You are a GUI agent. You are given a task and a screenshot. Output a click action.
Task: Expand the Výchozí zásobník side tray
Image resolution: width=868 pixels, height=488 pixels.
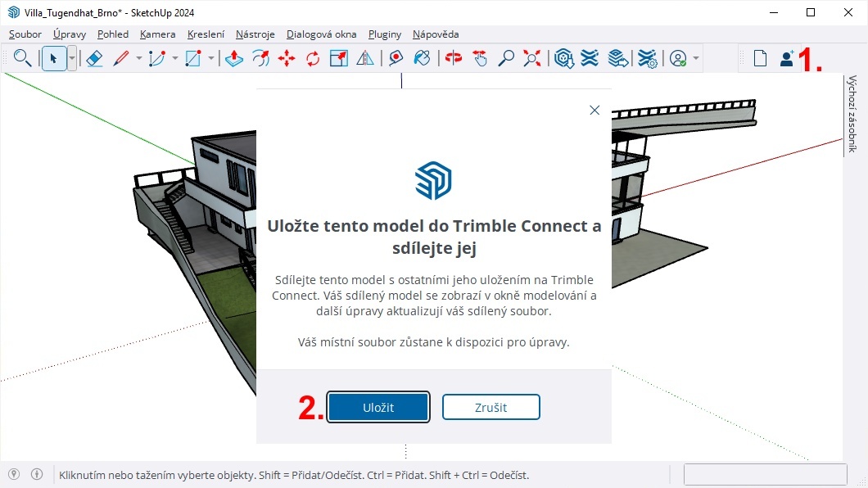pos(852,114)
